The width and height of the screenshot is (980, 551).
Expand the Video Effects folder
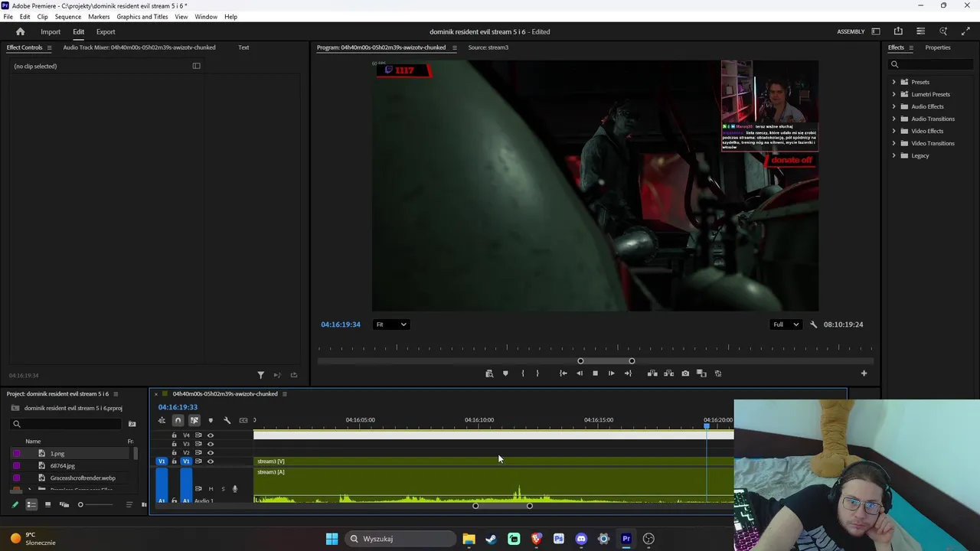point(893,131)
